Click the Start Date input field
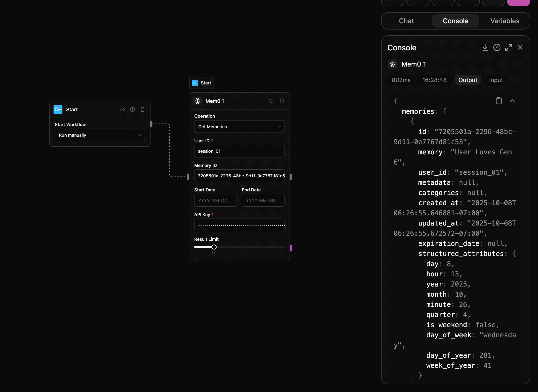 pyautogui.click(x=215, y=200)
